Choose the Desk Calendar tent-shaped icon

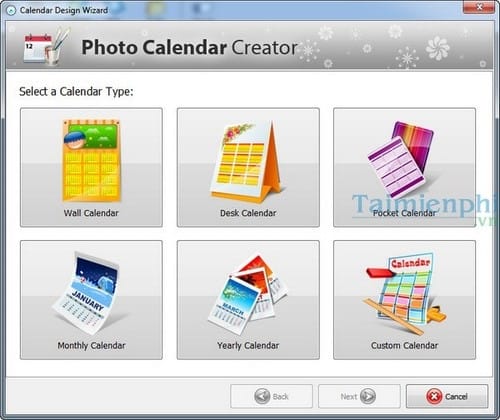coord(247,162)
